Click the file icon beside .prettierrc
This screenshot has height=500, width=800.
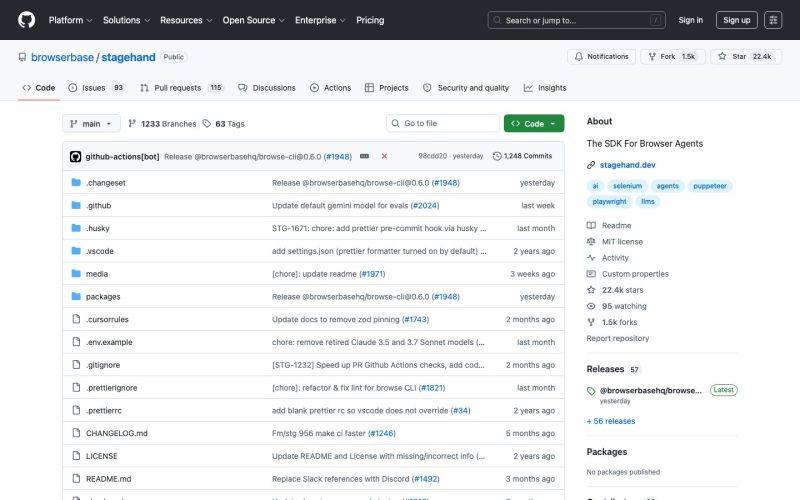76,410
